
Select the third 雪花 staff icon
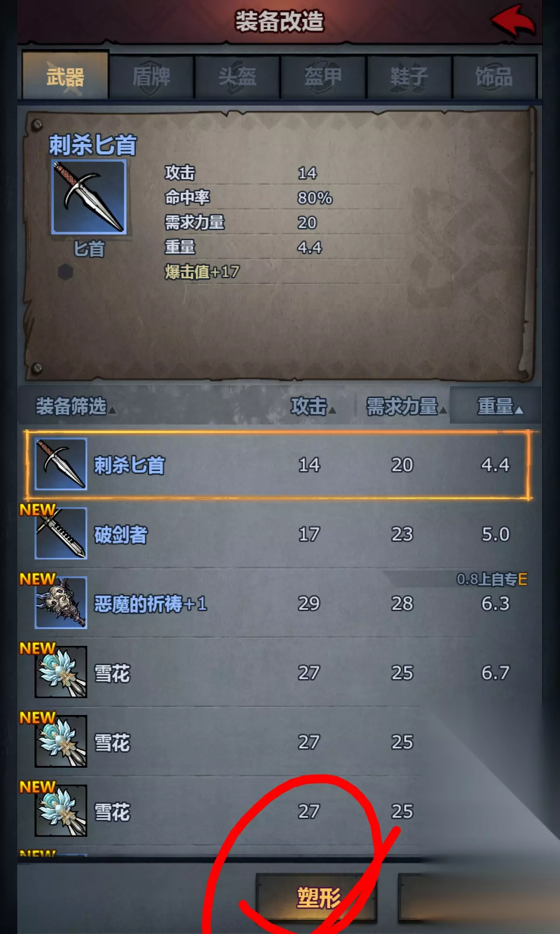click(x=61, y=810)
